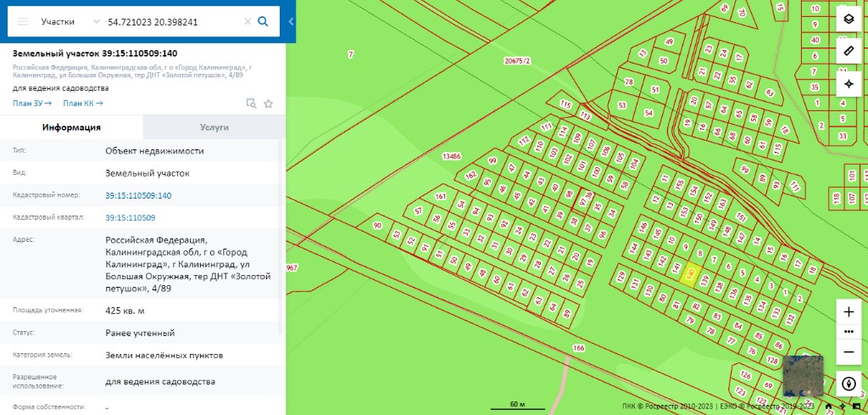The height and width of the screenshot is (415, 868).
Task: Switch to the Услуги tab
Action: [x=214, y=127]
